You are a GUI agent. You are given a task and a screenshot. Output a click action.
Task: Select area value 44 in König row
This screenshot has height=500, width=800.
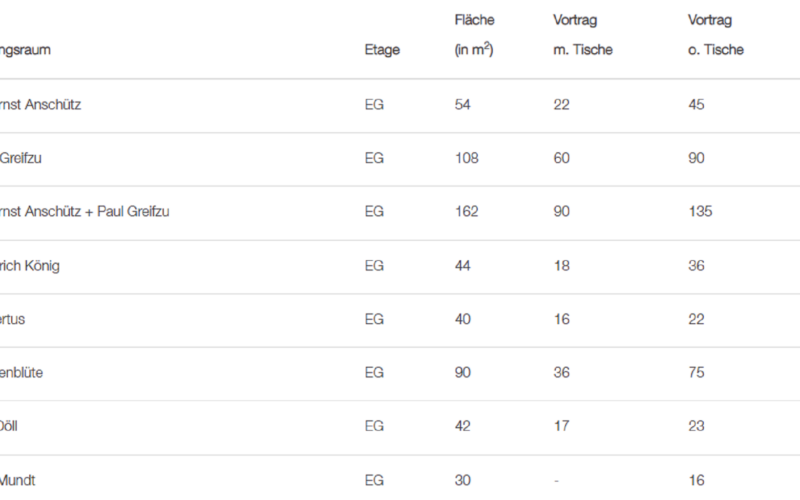[463, 266]
